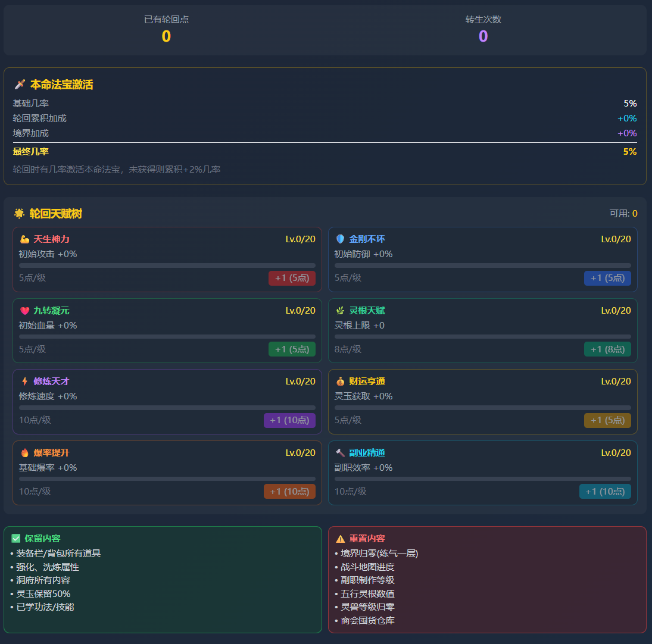
Task: Click the herb icon beside 灵根天赋
Action: [x=340, y=311]
